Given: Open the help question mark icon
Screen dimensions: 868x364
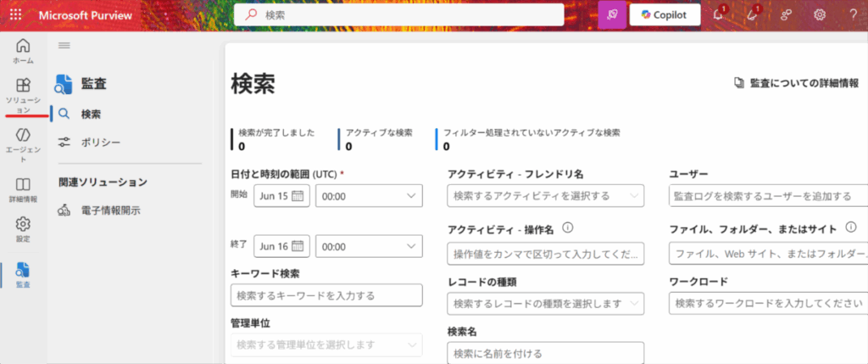Looking at the screenshot, I should click(x=853, y=14).
